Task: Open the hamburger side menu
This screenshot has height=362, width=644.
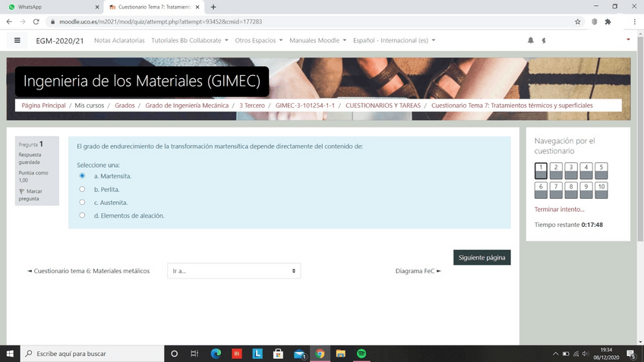Action: click(x=17, y=40)
